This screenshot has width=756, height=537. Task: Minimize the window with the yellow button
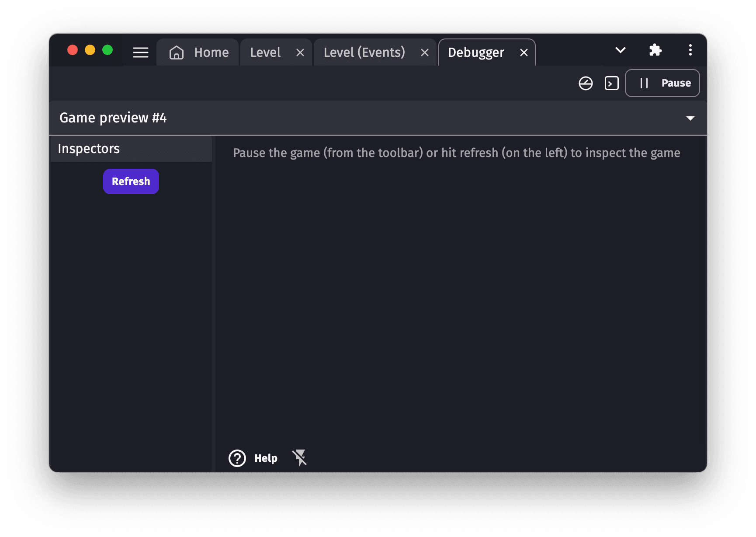coord(90,50)
